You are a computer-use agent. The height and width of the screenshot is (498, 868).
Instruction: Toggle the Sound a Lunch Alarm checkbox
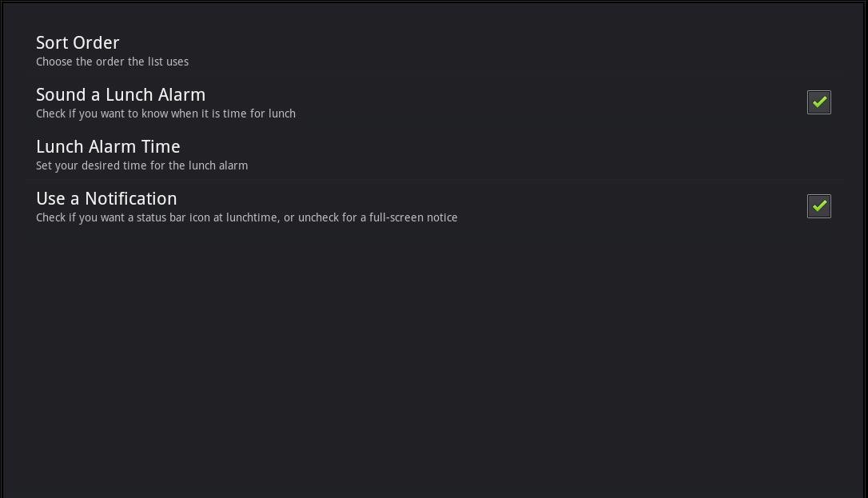[818, 102]
